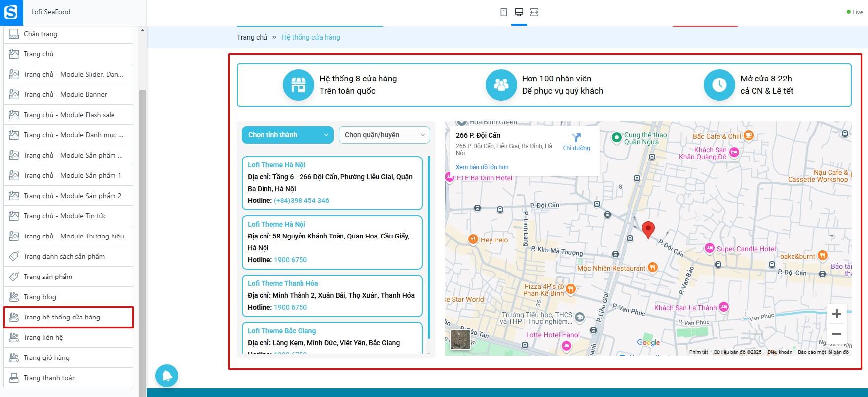Click hotline 1900 6750 of Cầu Giấy store

[290, 260]
